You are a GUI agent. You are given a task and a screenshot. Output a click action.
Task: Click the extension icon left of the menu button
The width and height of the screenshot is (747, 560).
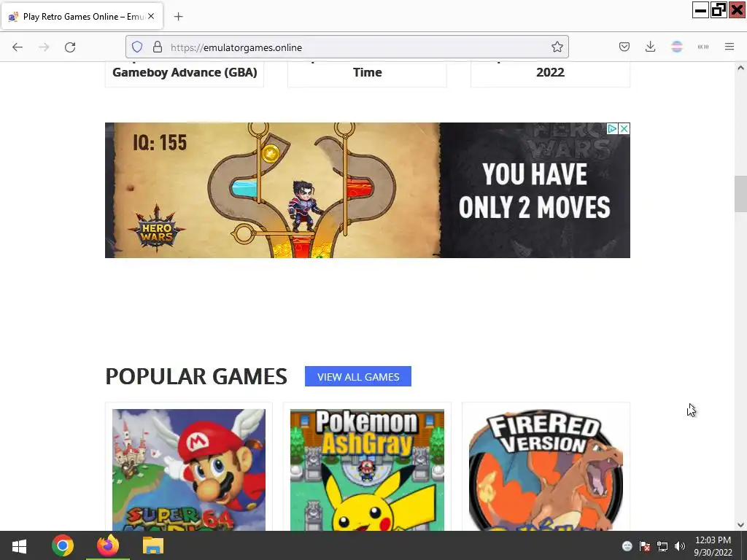click(703, 47)
